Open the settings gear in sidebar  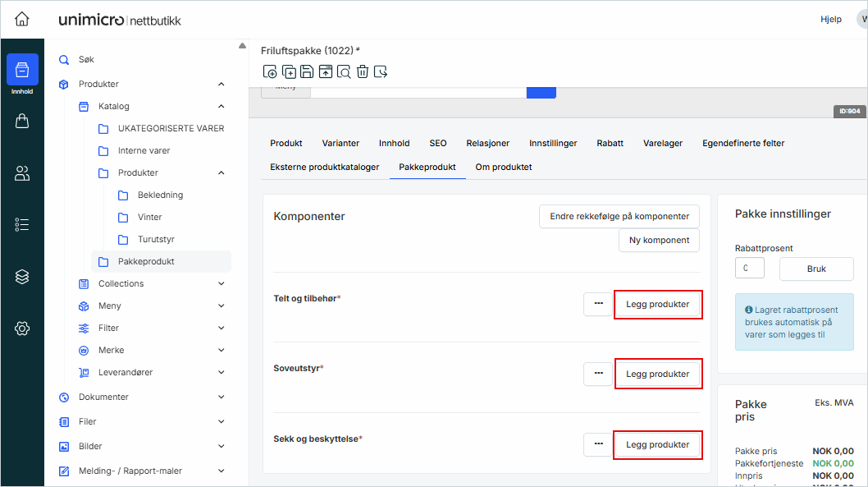(x=22, y=328)
